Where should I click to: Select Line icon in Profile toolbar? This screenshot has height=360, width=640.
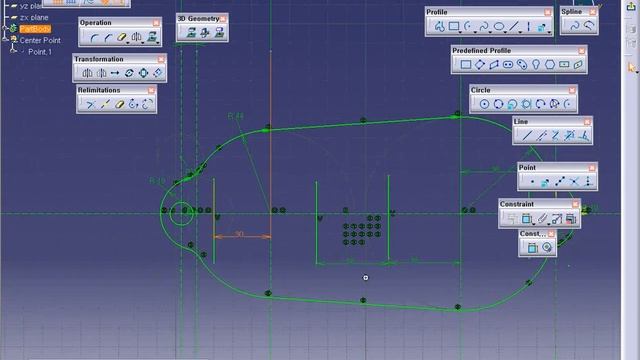[514, 27]
